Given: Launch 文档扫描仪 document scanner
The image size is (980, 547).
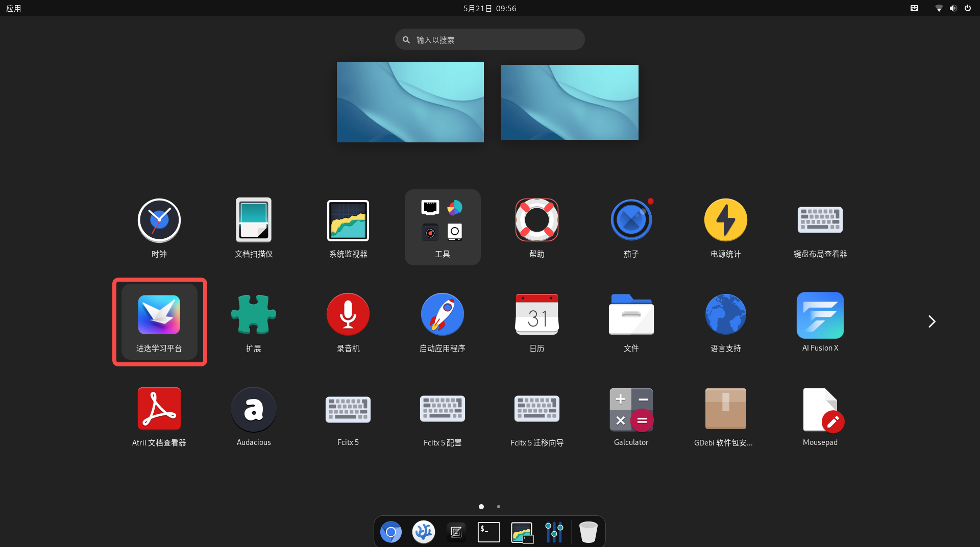Looking at the screenshot, I should (x=254, y=228).
